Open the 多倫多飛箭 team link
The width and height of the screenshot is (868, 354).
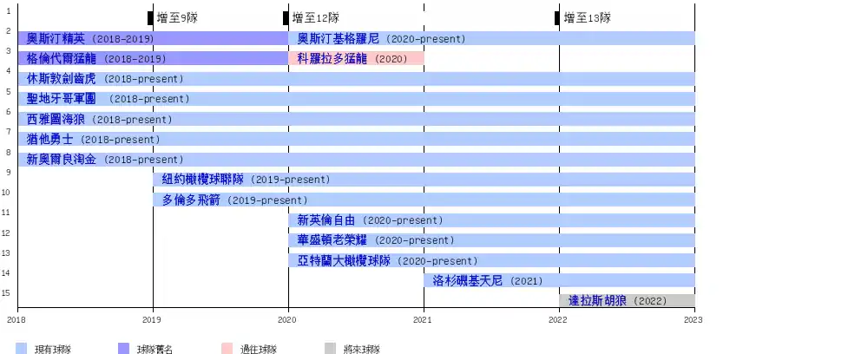click(191, 200)
